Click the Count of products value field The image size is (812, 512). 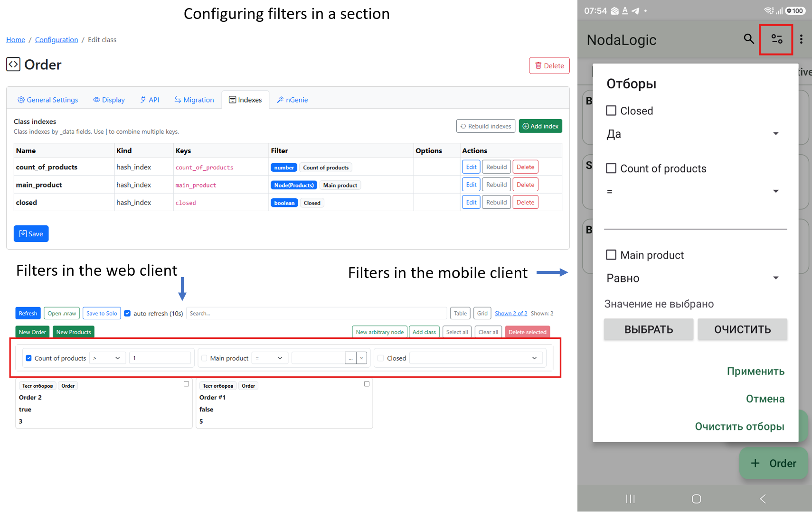click(160, 358)
